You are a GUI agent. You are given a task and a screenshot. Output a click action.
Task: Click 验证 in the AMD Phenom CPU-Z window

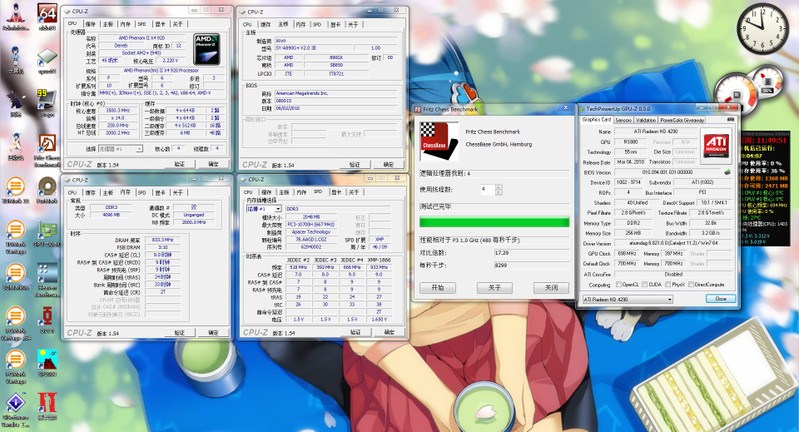[180, 164]
